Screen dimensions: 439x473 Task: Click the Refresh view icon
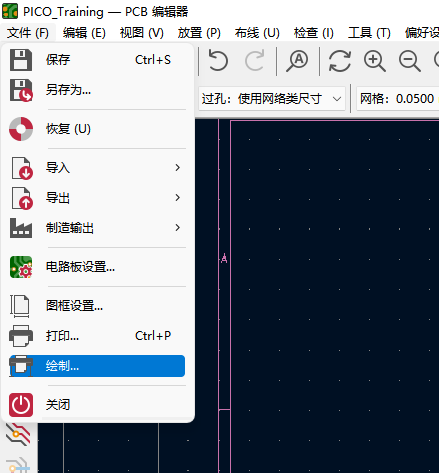click(340, 61)
